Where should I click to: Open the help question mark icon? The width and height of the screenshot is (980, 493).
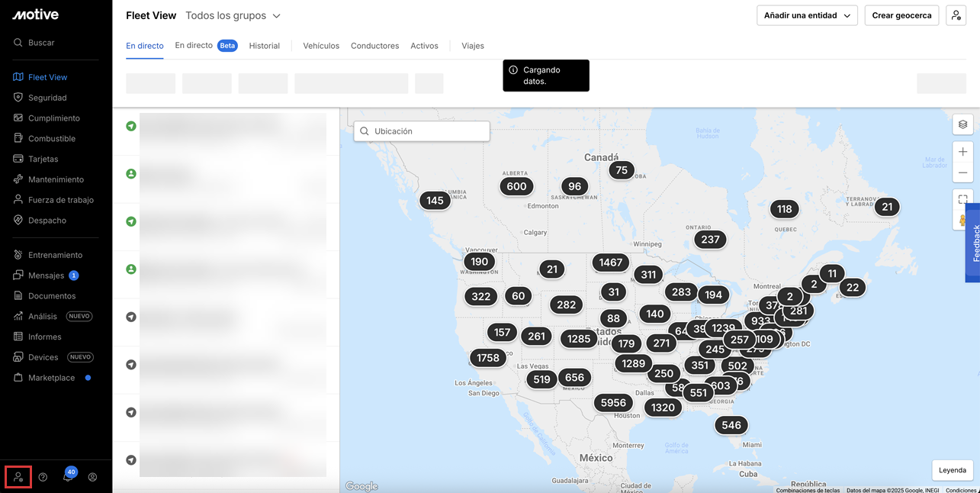pyautogui.click(x=43, y=477)
